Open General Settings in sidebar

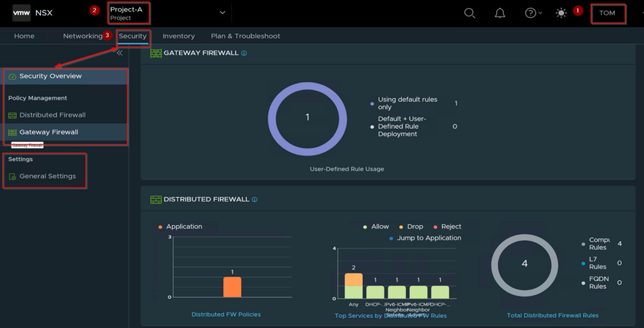pyautogui.click(x=48, y=176)
